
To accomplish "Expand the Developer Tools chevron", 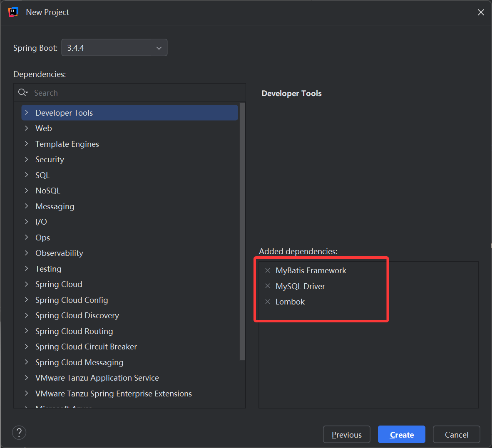I will point(27,113).
